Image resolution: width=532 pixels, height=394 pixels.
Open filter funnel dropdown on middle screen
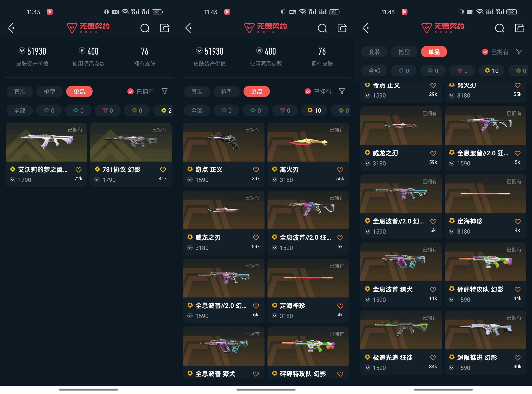pos(342,91)
